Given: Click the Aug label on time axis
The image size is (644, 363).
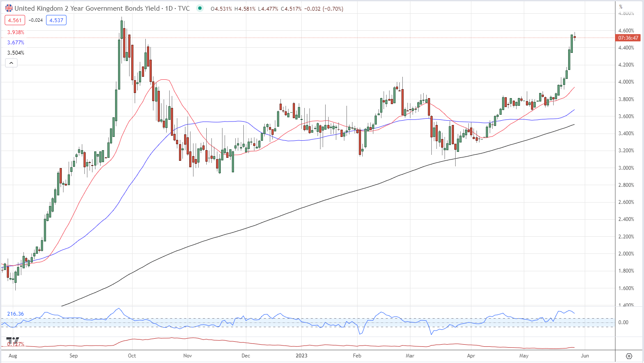Looking at the screenshot, I should coord(13,356).
